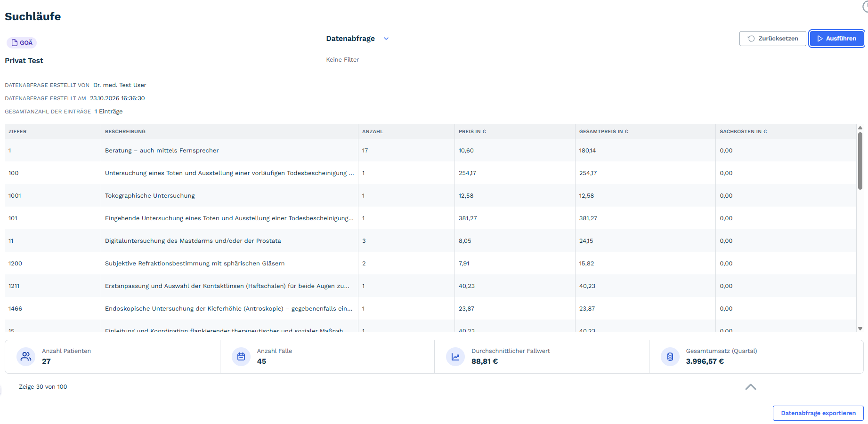Screen dimensions: 868x424
Task: Select the row with Ziffer 1200
Action: point(430,264)
